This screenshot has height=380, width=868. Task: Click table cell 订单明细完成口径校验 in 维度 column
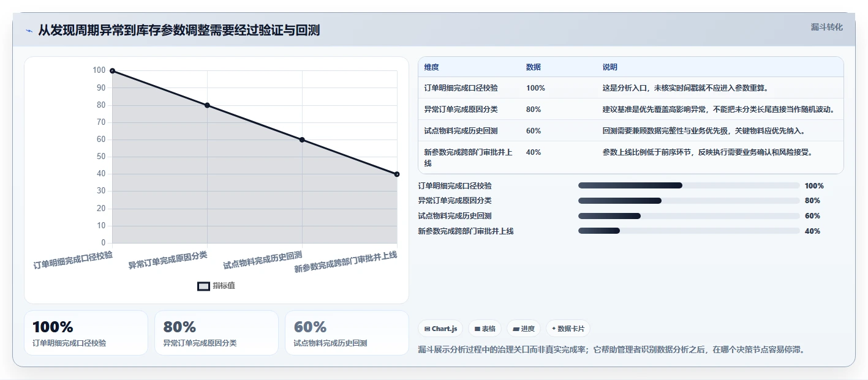[461, 88]
